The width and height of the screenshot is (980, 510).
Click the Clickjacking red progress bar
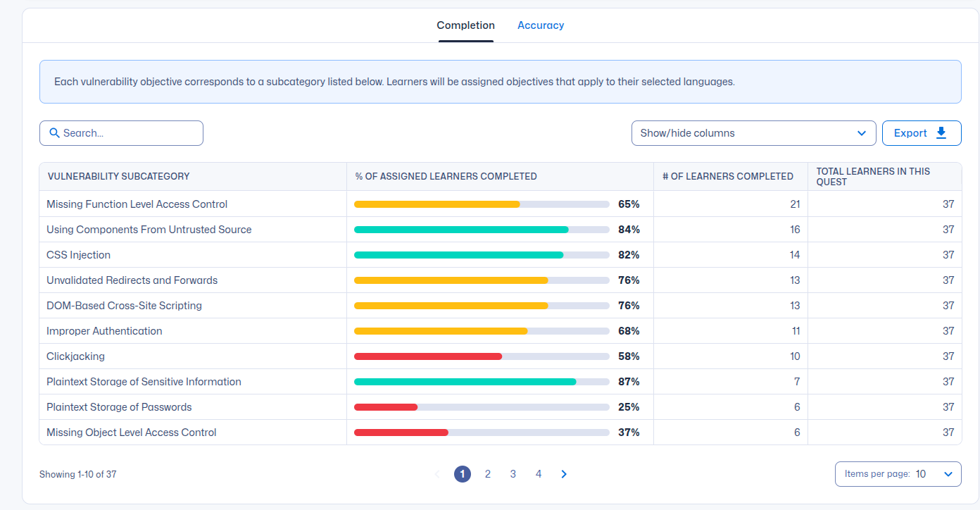[x=428, y=356]
